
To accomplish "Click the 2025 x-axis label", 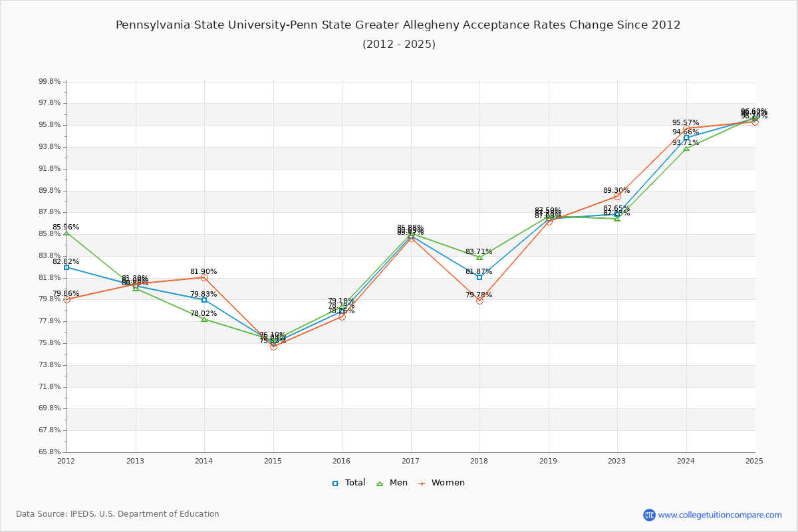I will [x=754, y=461].
